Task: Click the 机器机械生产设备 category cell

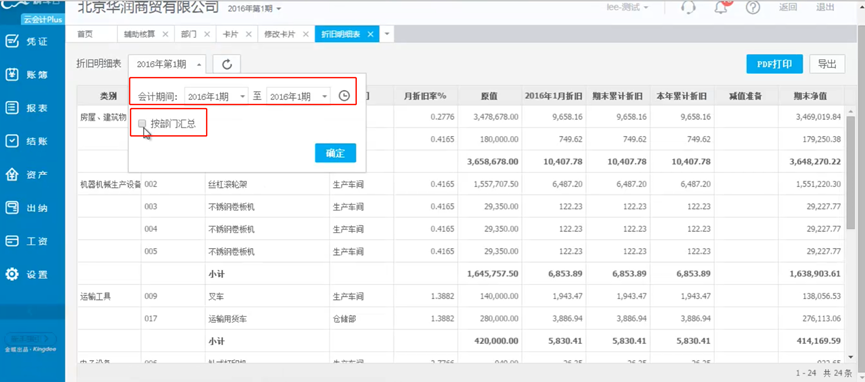Action: coord(109,184)
